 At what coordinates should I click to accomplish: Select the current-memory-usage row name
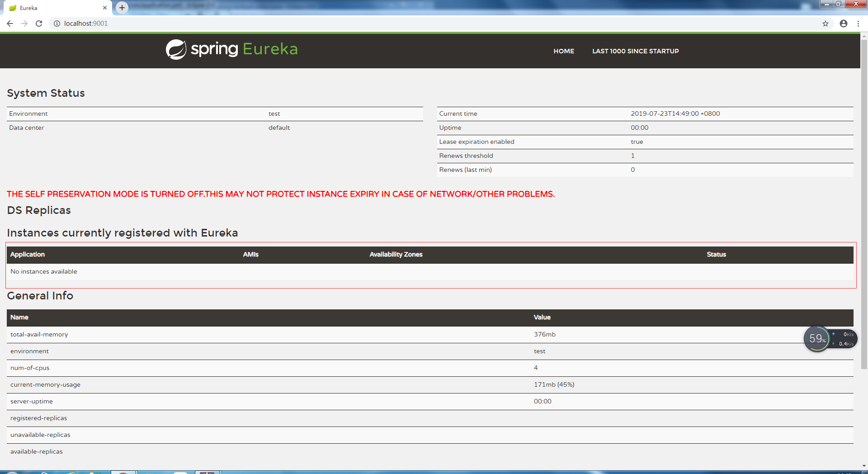click(45, 385)
